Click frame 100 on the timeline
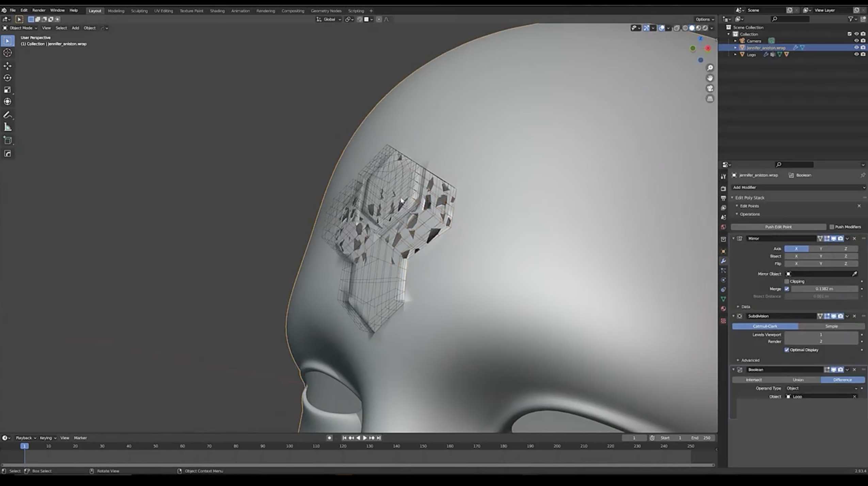The width and height of the screenshot is (868, 486). pyautogui.click(x=289, y=446)
